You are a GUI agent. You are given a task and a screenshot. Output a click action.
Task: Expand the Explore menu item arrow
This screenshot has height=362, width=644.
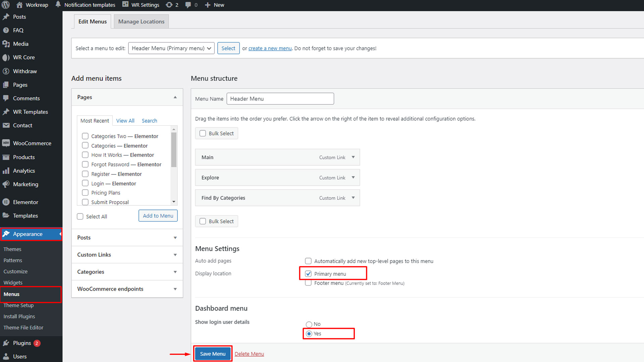[353, 178]
